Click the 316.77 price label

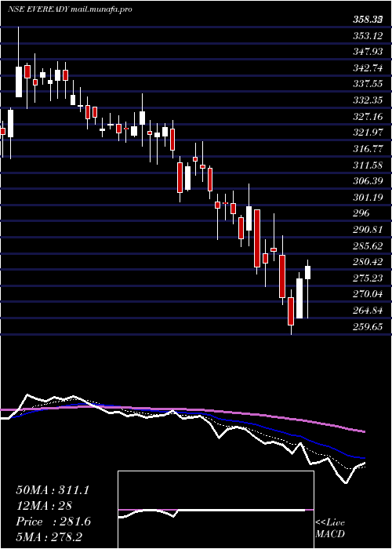(x=367, y=149)
